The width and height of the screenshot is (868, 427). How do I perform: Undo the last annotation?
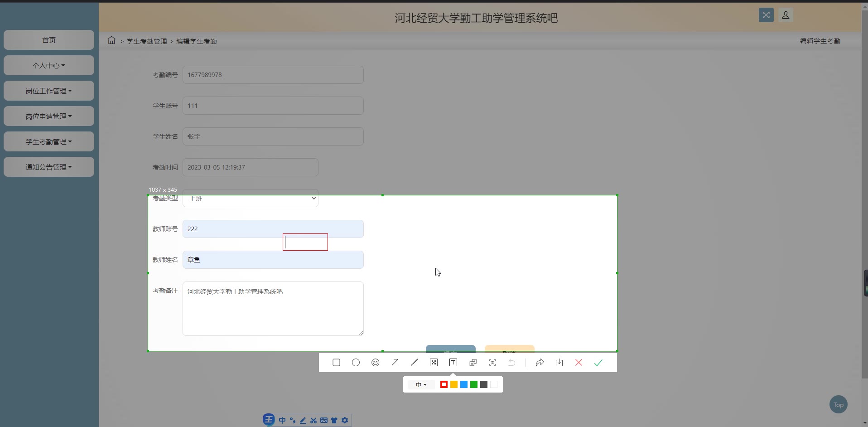click(512, 363)
